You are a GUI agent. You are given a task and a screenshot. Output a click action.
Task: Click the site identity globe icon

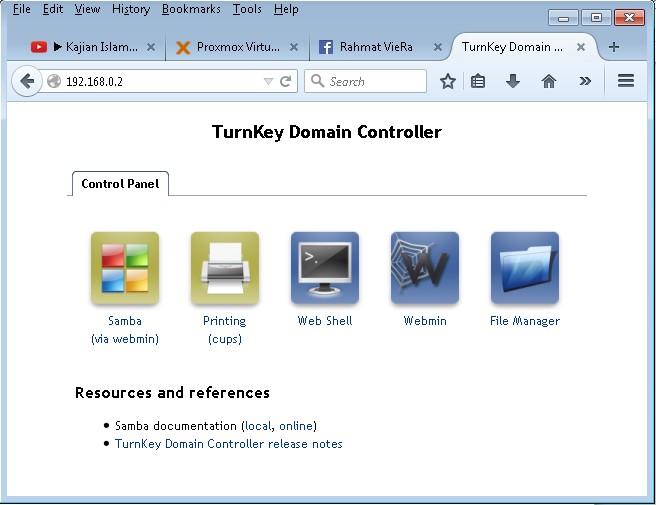point(54,81)
